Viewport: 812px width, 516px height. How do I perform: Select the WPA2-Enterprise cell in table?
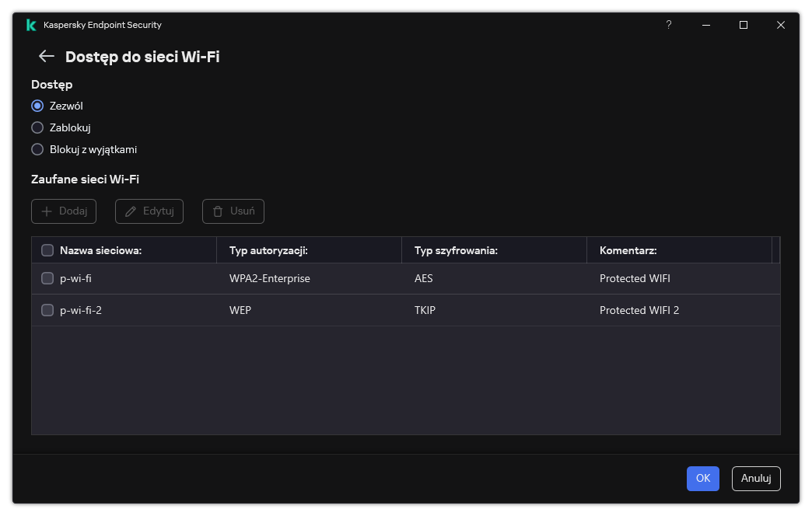[269, 278]
